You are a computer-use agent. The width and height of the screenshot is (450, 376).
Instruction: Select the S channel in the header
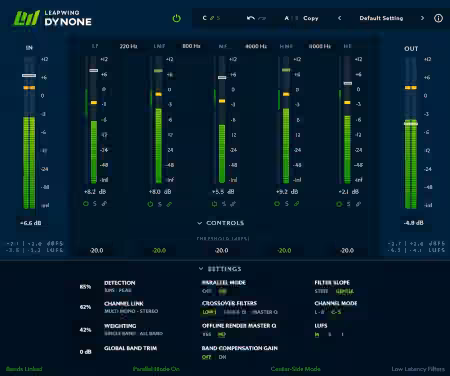point(218,18)
